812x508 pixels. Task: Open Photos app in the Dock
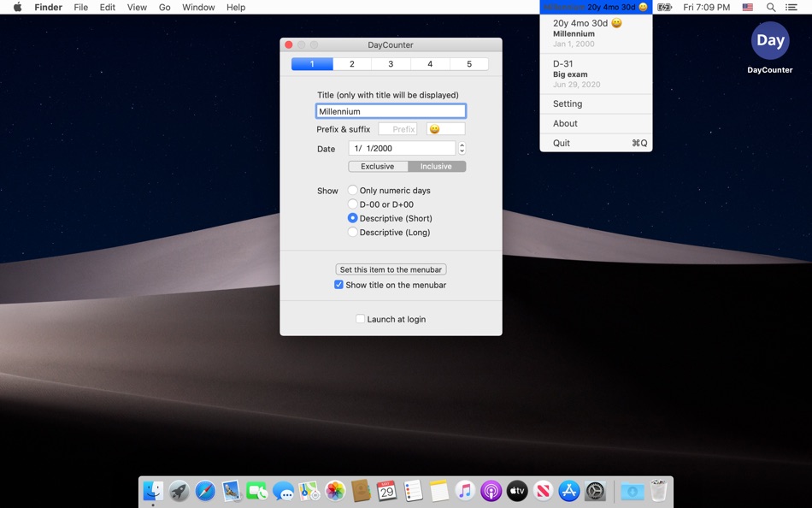coord(335,490)
